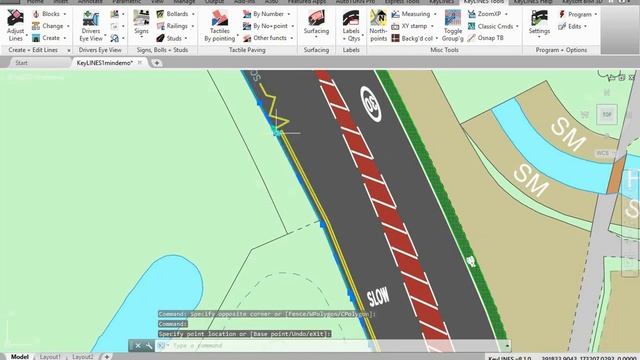Open a new drawing tab with plus
Viewport: 640px width, 360px height.
coord(157,63)
